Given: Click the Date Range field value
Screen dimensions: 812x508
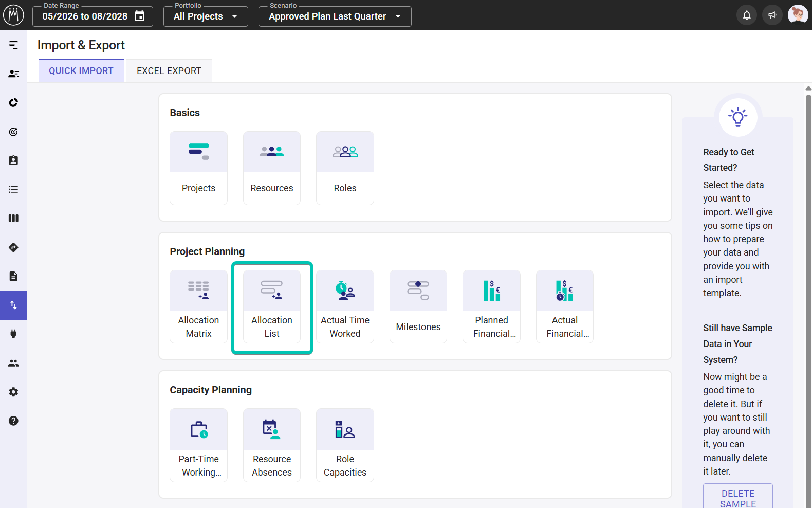Looking at the screenshot, I should click(85, 16).
